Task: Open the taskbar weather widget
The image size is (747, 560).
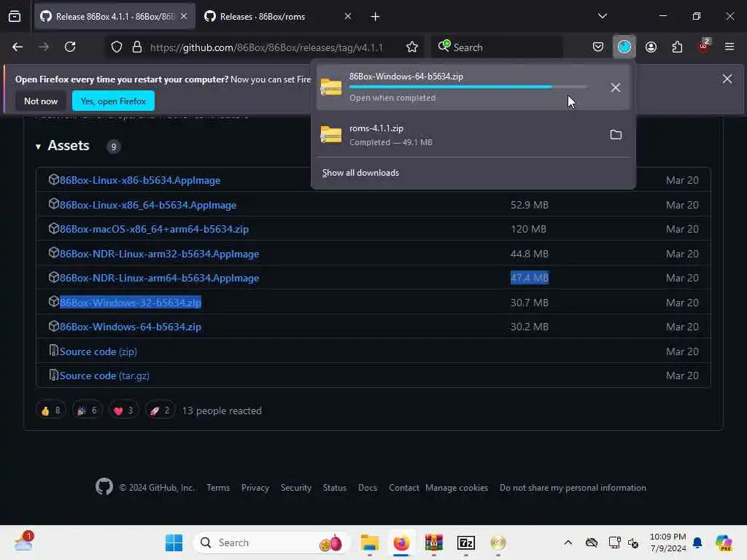Action: tap(24, 542)
